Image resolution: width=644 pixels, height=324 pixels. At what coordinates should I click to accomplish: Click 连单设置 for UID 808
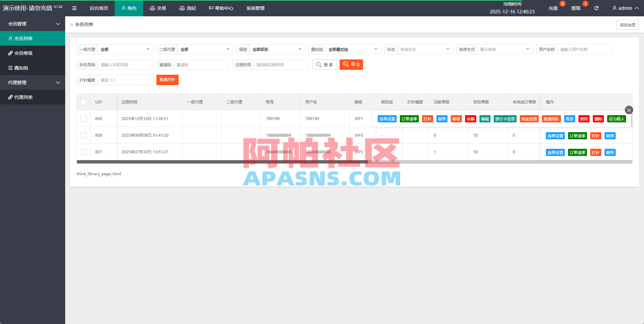click(555, 136)
